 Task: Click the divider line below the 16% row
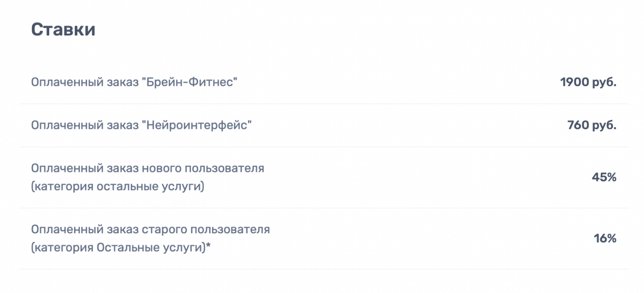pos(324,269)
